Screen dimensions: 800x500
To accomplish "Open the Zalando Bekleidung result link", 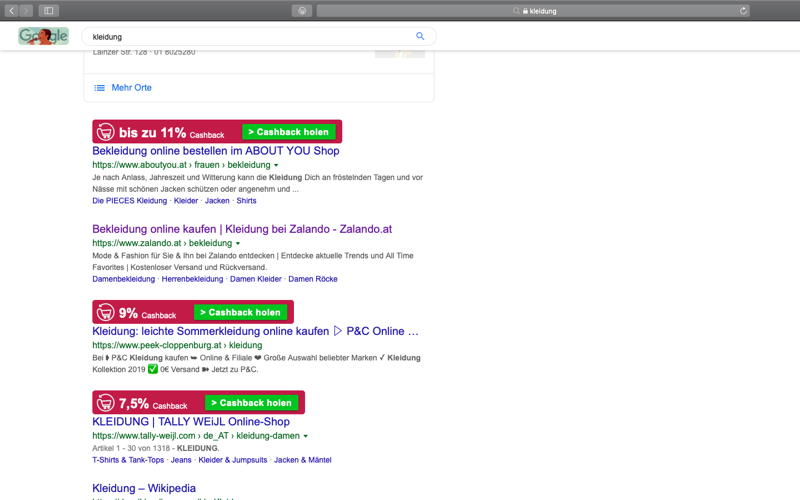I will (x=242, y=229).
